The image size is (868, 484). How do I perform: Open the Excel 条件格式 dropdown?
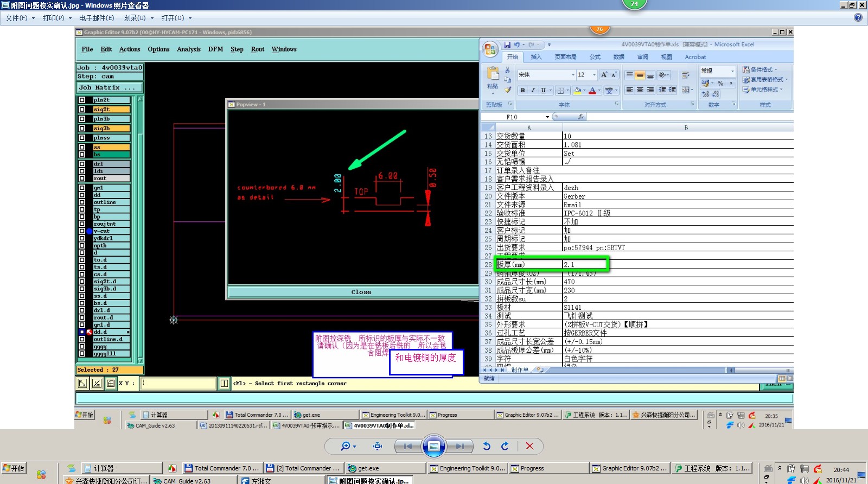pyautogui.click(x=760, y=69)
